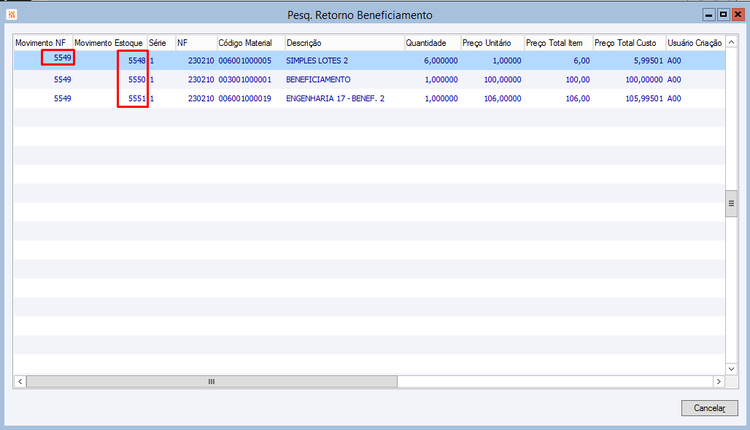
Task: Close the Pesq. Retorno Beneficiamento window
Action: [x=738, y=15]
